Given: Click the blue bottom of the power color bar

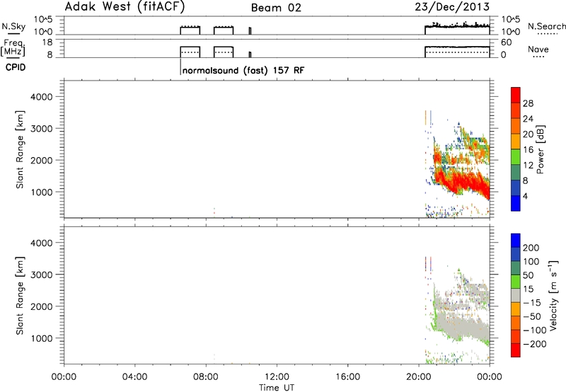Looking at the screenshot, I should (516, 203).
